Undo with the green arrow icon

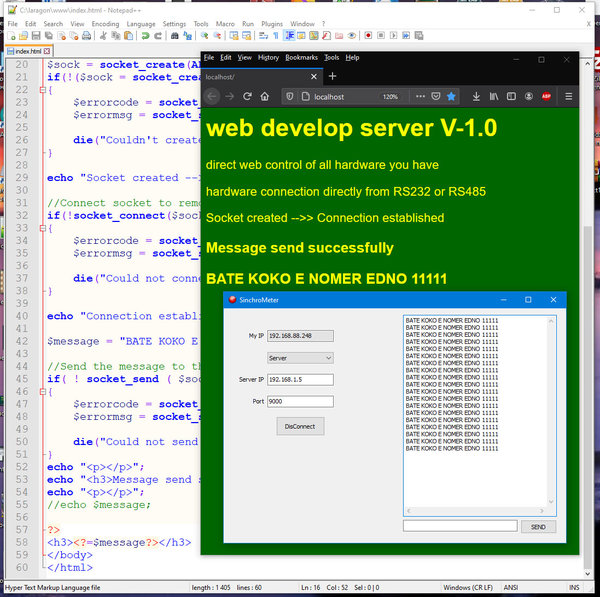[x=145, y=36]
